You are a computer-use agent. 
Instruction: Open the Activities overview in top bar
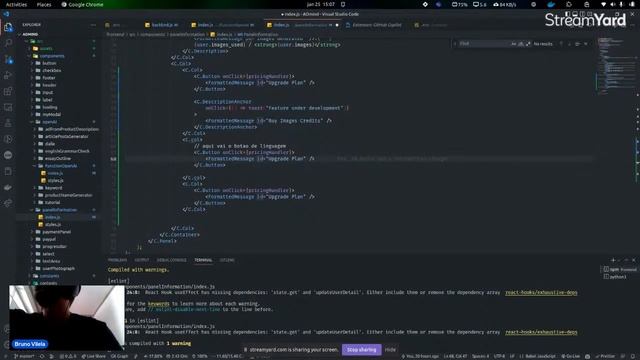[16, 4]
